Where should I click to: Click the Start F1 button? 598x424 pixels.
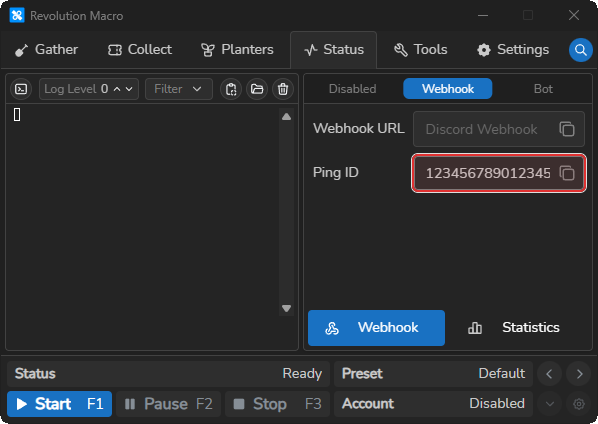(59, 404)
